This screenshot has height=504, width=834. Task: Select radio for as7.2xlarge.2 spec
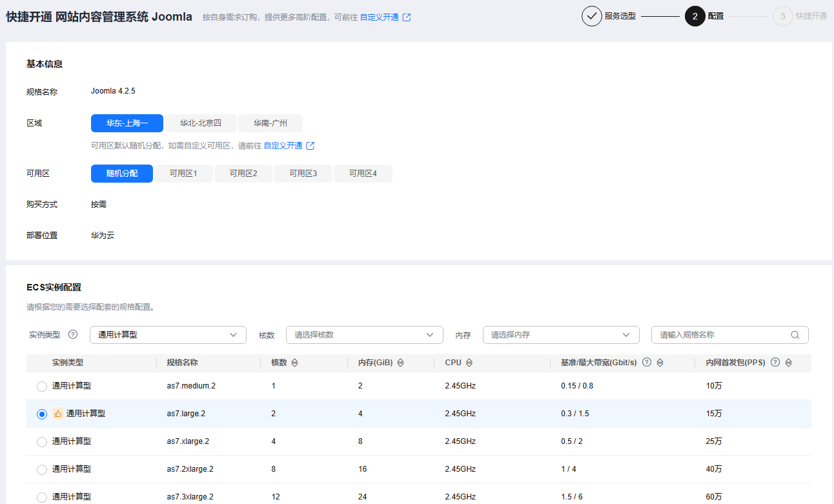pyautogui.click(x=42, y=470)
